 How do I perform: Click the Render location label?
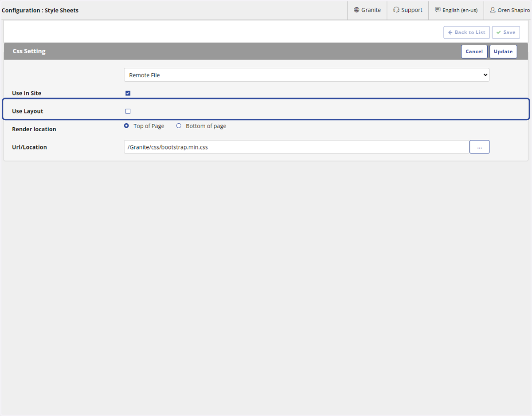(x=34, y=129)
